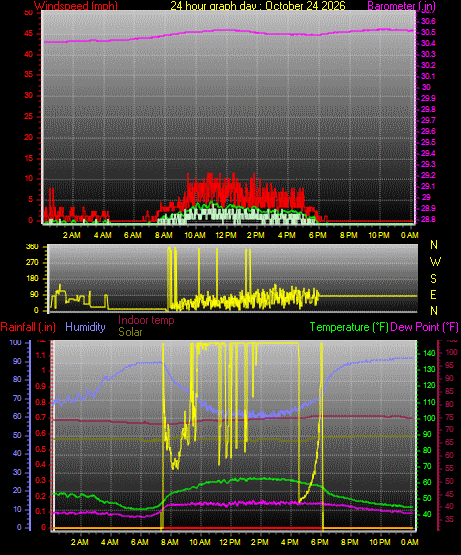Click the magenta "Barometer (in)" legend label

[x=402, y=6]
